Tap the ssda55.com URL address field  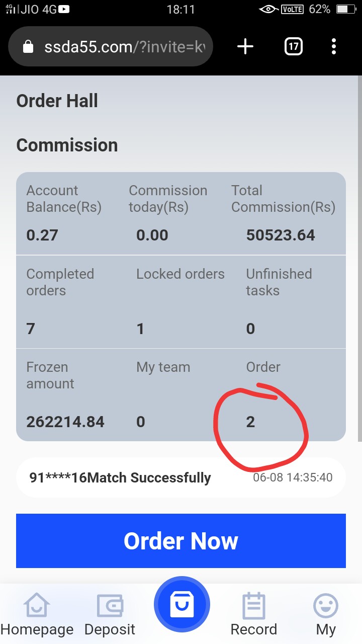tap(126, 47)
